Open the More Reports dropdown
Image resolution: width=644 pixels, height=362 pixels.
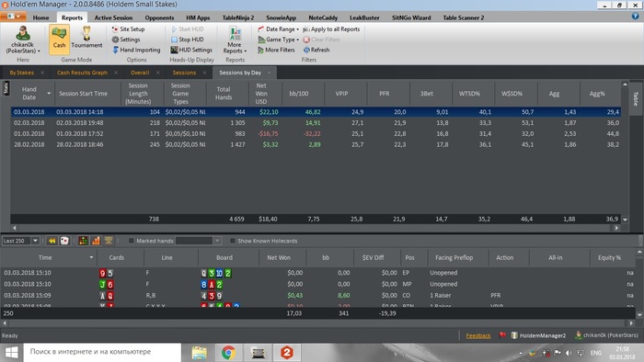coord(235,40)
